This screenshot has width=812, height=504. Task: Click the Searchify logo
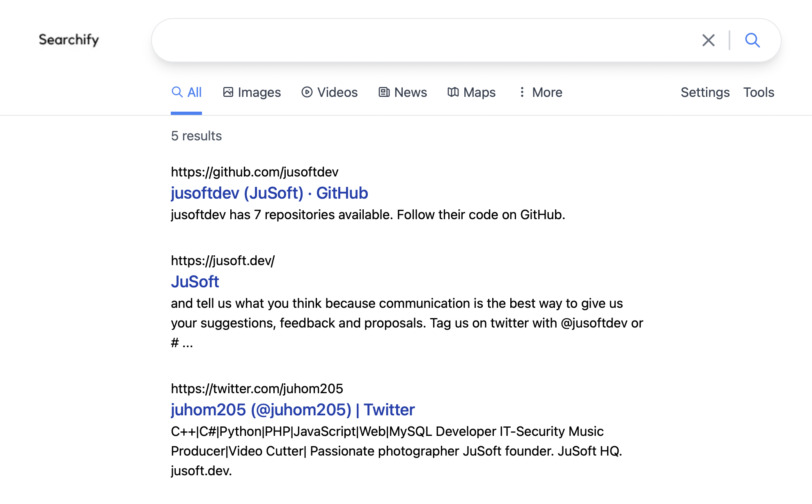click(x=69, y=40)
